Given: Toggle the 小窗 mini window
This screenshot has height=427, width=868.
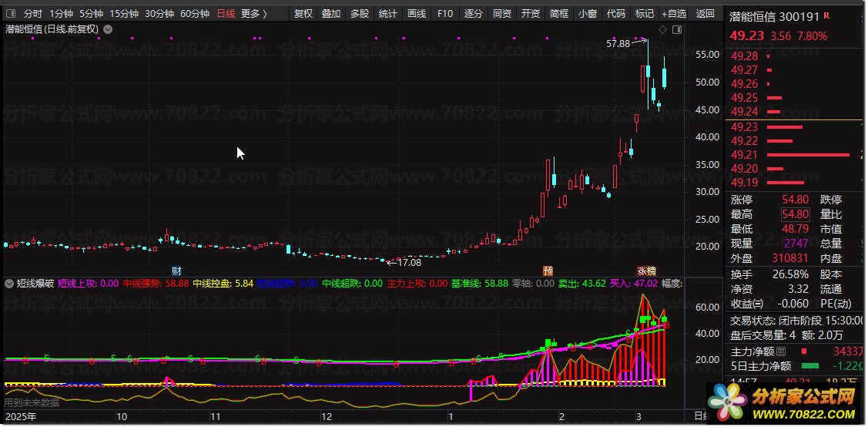Looking at the screenshot, I should click(587, 14).
